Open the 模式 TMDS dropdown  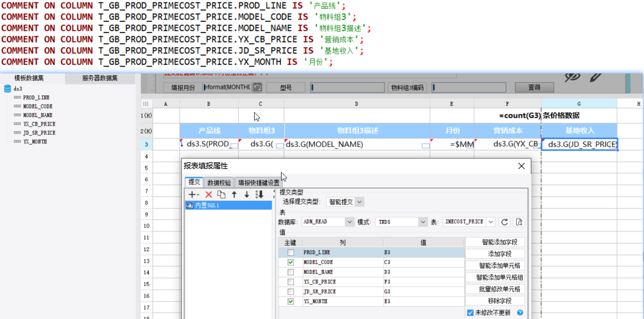(x=424, y=222)
